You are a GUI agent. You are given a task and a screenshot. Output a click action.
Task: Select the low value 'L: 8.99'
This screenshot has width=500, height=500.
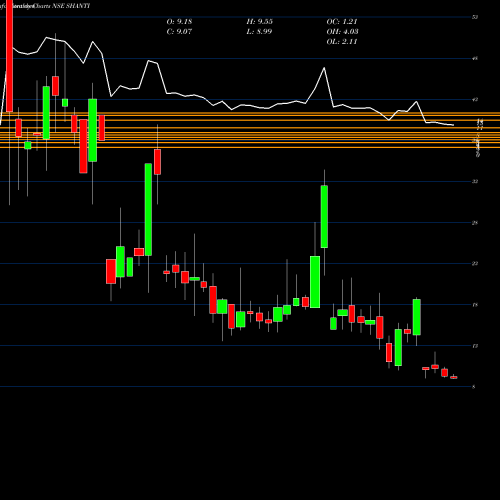[259, 32]
